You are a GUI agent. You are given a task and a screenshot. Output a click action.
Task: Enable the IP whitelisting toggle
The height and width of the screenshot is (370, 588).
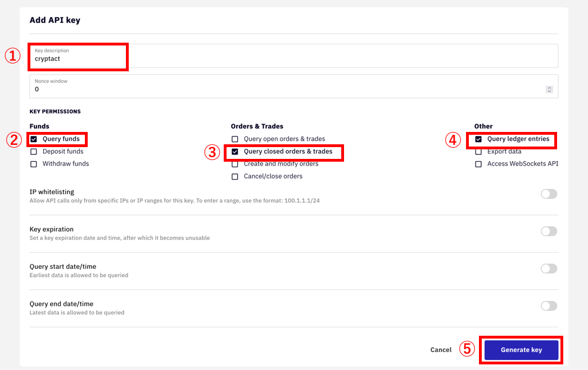(x=549, y=194)
